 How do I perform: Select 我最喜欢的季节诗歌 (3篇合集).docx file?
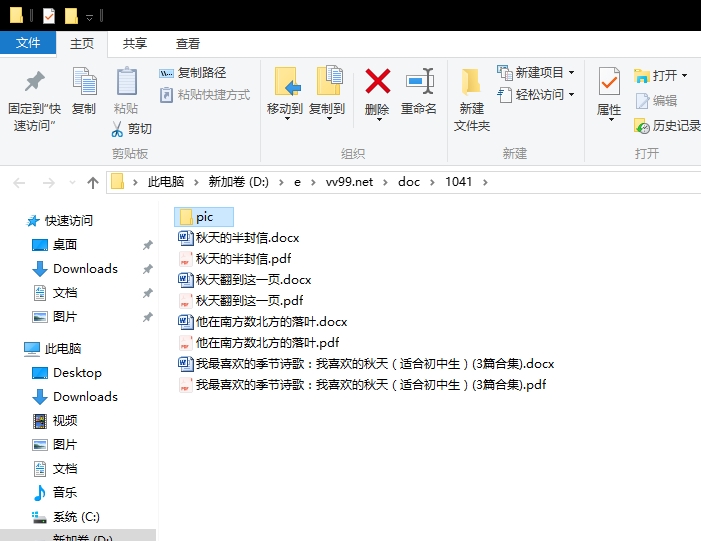pyautogui.click(x=366, y=364)
